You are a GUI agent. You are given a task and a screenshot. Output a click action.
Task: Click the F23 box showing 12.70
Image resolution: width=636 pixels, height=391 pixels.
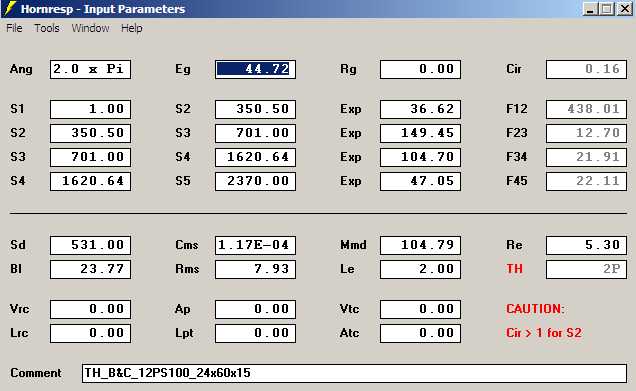587,133
